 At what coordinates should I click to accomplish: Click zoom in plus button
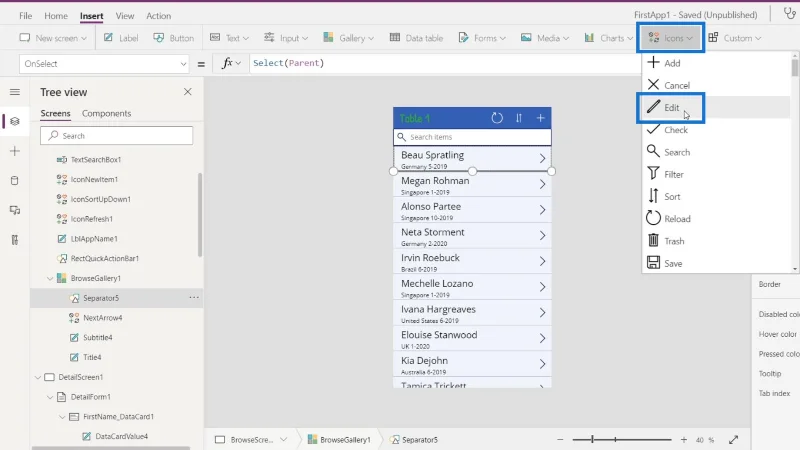click(684, 439)
